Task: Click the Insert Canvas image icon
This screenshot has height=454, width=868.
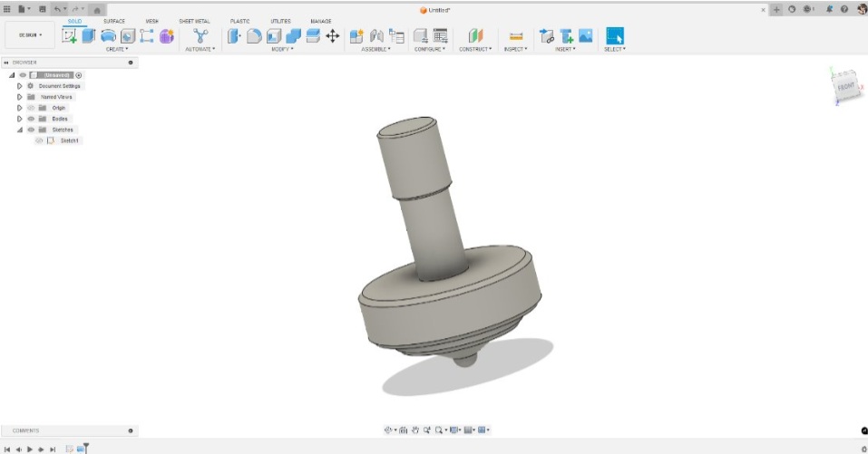Action: coord(585,36)
